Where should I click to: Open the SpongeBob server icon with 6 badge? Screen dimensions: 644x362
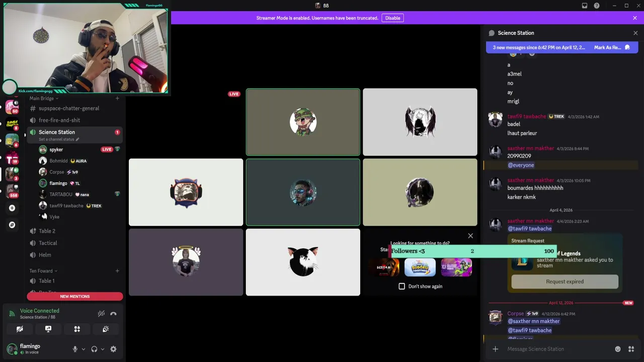pos(12,141)
